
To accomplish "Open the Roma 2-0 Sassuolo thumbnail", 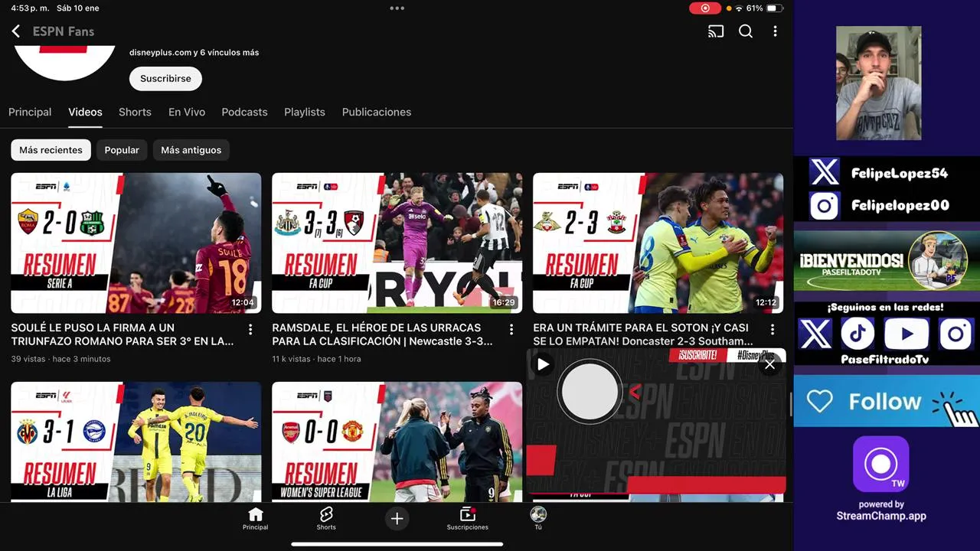I will point(136,243).
